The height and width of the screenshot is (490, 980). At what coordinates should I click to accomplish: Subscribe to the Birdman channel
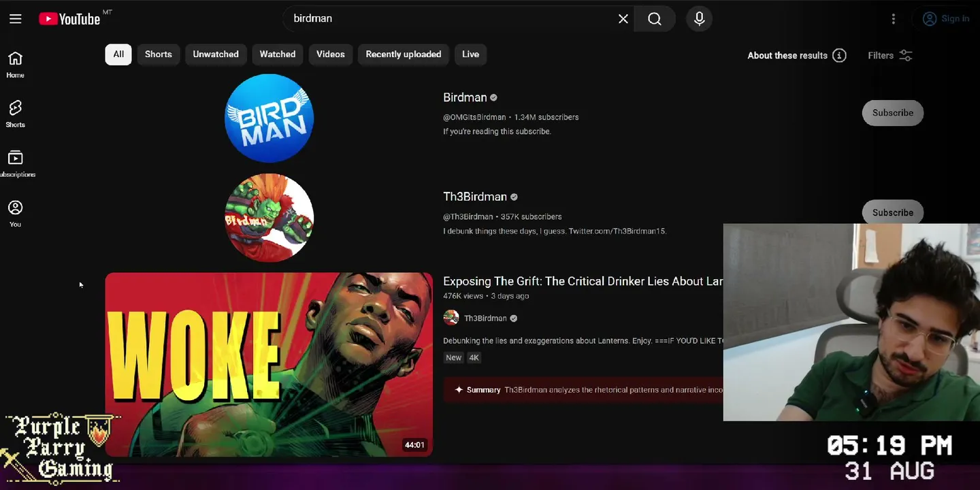[x=893, y=113]
